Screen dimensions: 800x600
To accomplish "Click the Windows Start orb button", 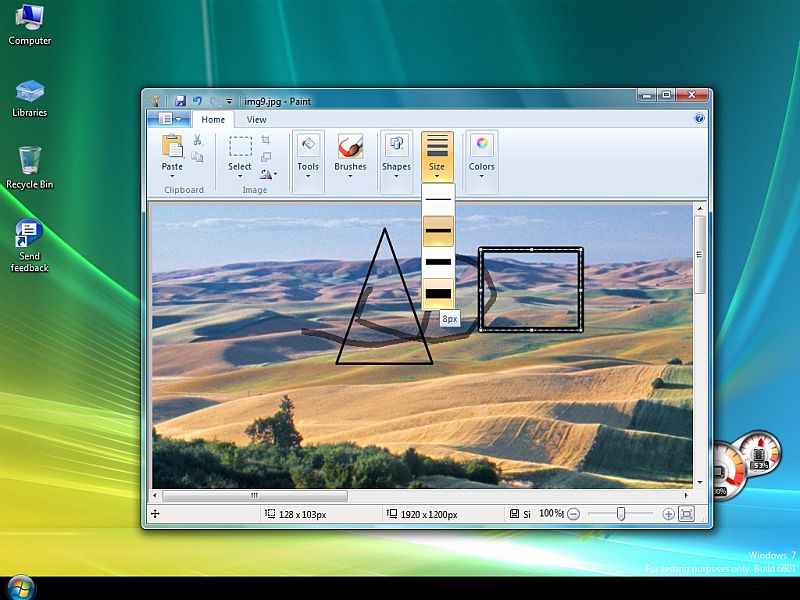I will pyautogui.click(x=21, y=587).
